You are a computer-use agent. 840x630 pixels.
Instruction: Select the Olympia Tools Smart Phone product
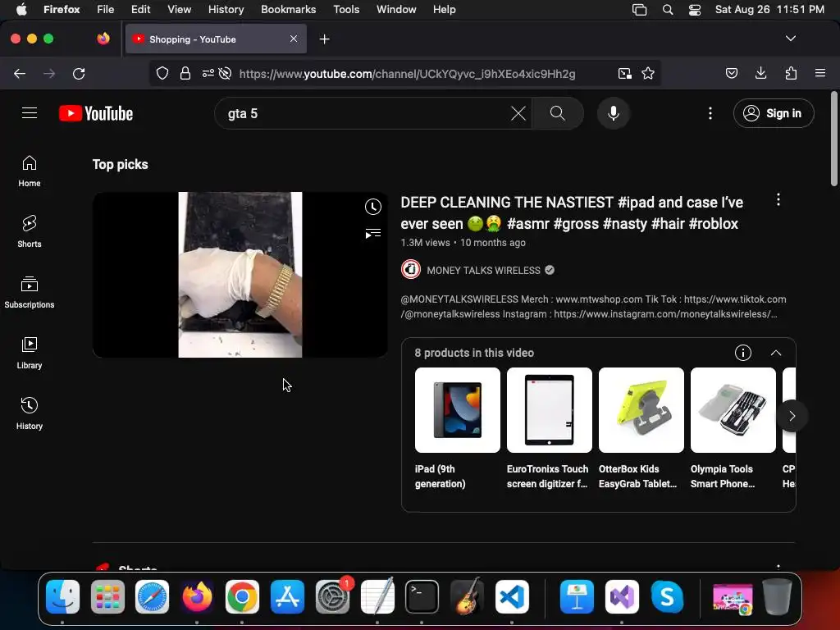point(733,428)
